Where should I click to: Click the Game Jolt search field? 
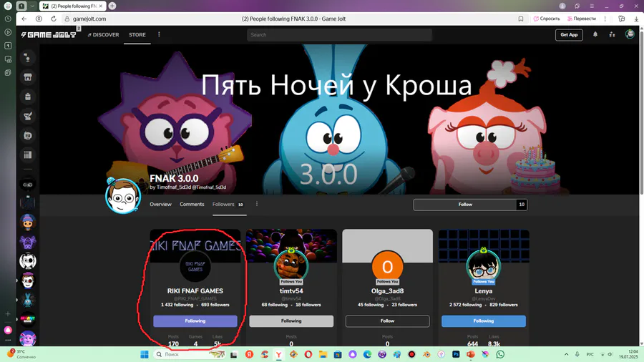point(339,35)
